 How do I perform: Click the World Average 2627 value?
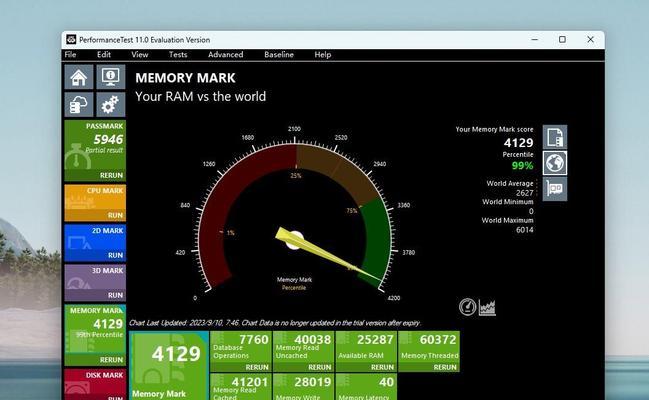[524, 193]
